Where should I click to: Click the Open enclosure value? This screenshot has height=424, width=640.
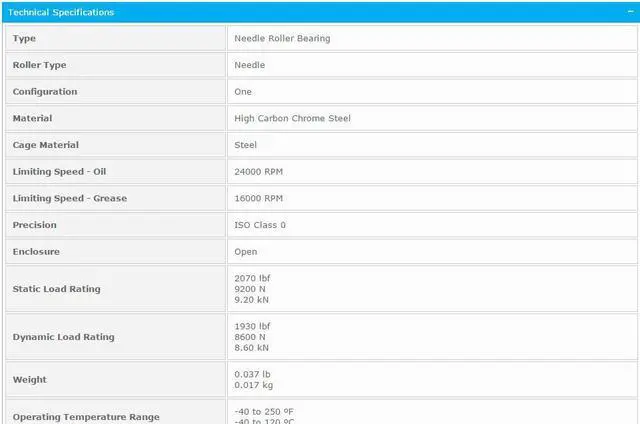pyautogui.click(x=246, y=252)
